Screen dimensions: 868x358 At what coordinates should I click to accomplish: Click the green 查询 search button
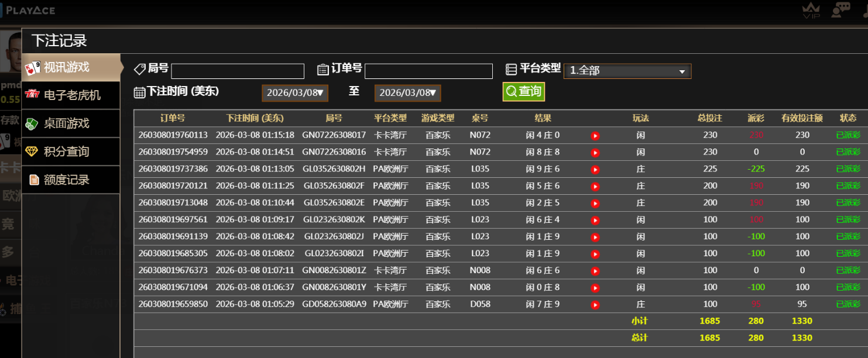(523, 92)
